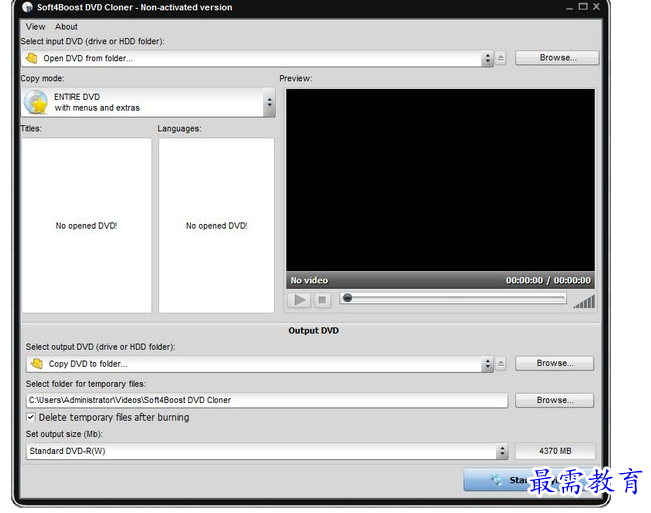Viewport: 651px width, 513px height.
Task: Play the preview video
Action: 299,300
